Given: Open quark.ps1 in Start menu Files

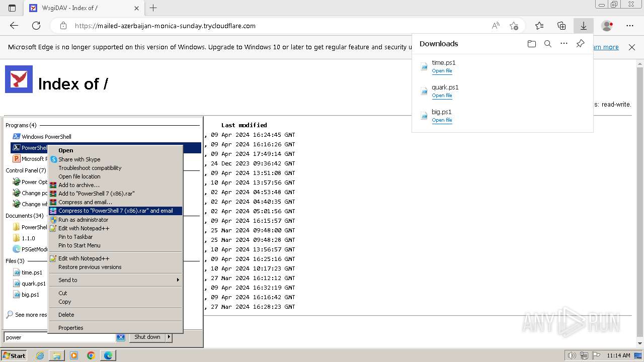Looking at the screenshot, I should tap(30, 284).
